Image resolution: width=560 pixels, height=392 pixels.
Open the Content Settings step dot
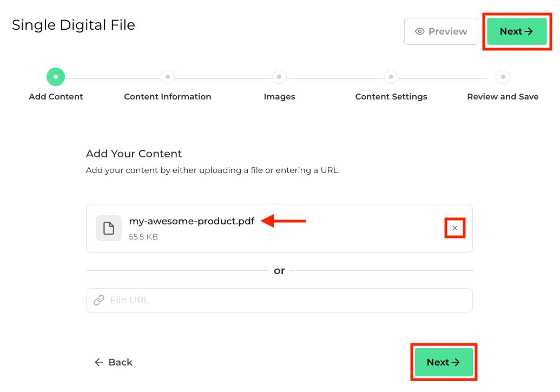(391, 77)
